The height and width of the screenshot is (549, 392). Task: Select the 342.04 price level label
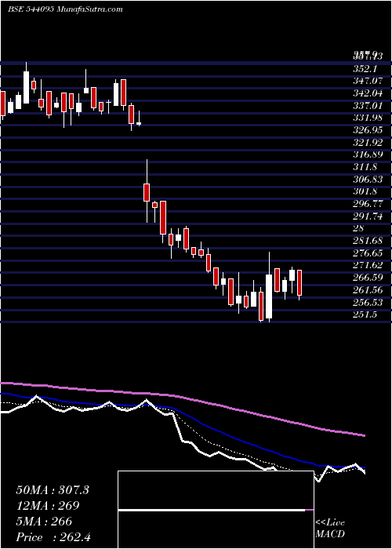(x=368, y=93)
